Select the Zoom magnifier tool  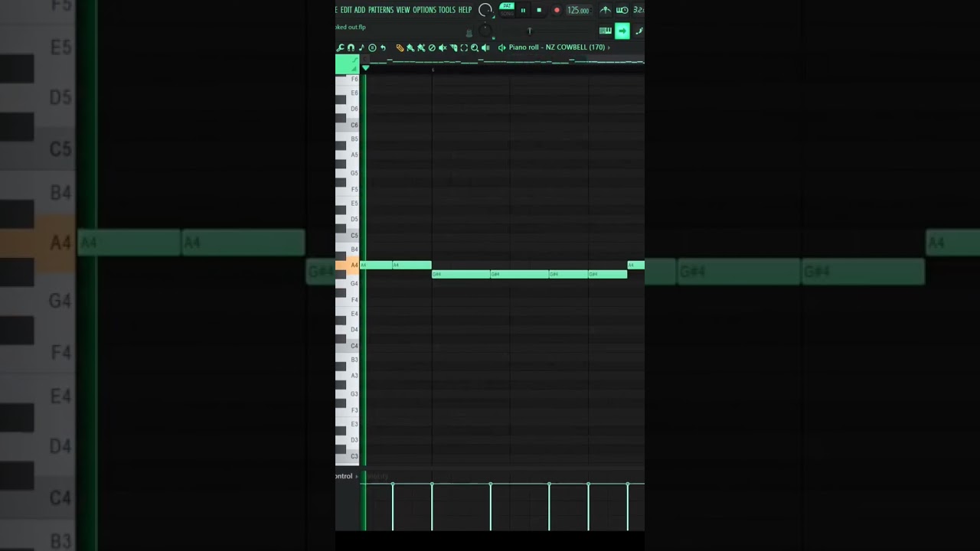(475, 47)
